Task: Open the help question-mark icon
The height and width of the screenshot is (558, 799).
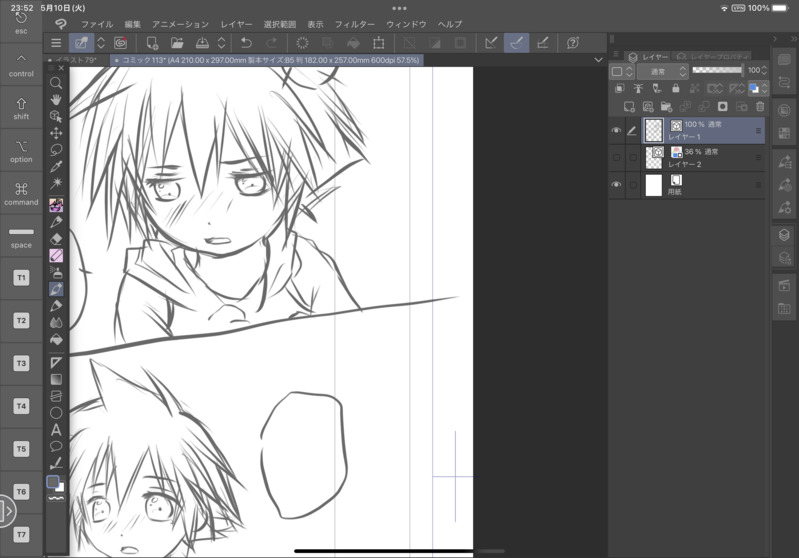Action: click(x=573, y=43)
